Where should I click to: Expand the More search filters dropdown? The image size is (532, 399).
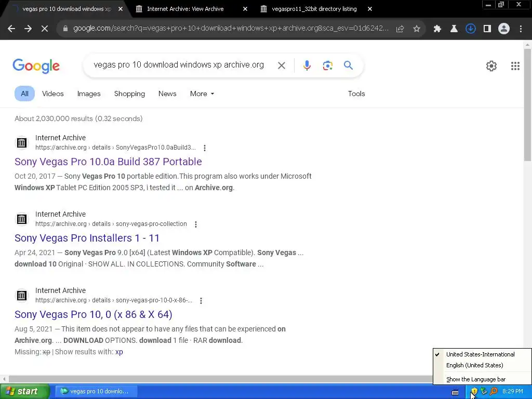(202, 94)
